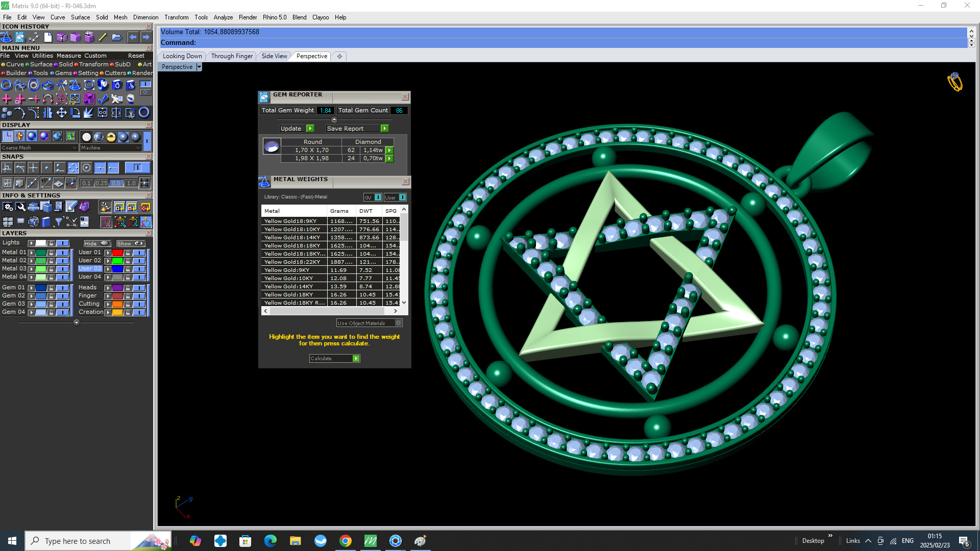Open the Analyze menu
Image resolution: width=980 pixels, height=551 pixels.
click(x=223, y=17)
